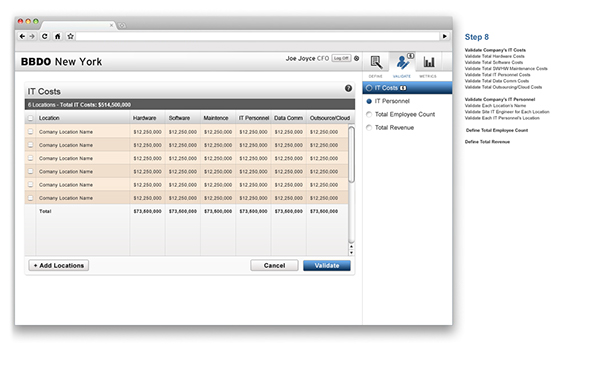Click the Log Off button
The height and width of the screenshot is (388, 600).
coord(341,58)
